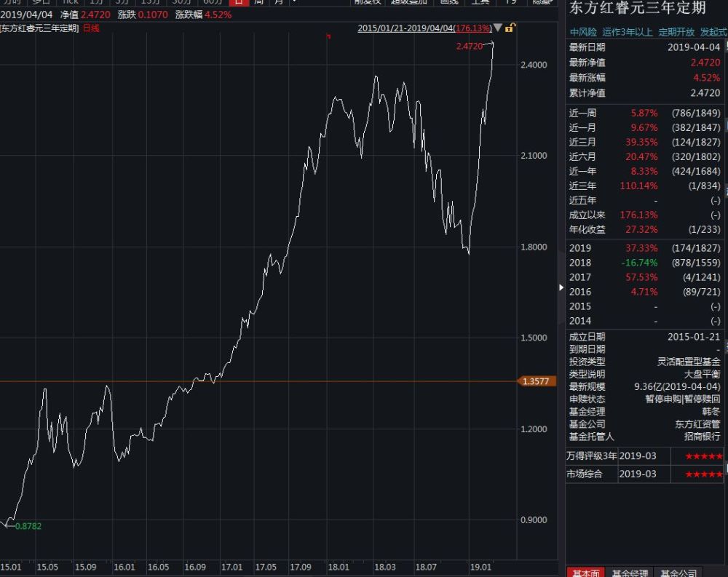Select the 2018 return -16.74%

point(639,263)
